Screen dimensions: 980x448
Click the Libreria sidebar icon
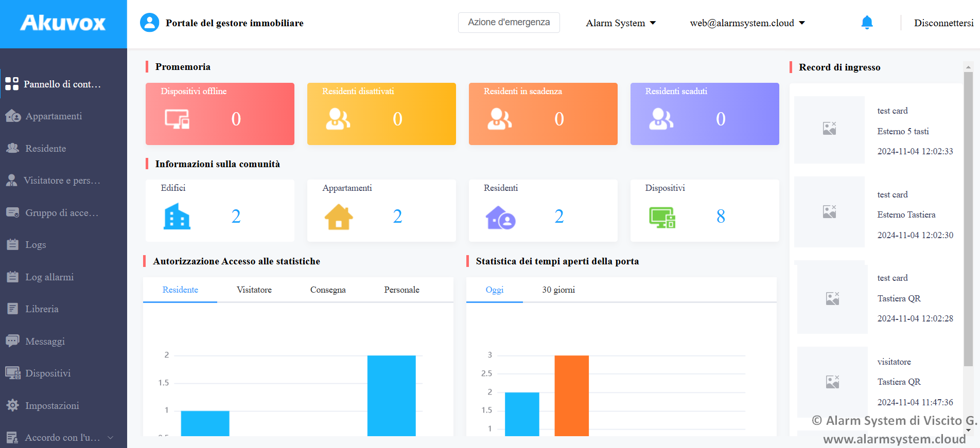[12, 309]
